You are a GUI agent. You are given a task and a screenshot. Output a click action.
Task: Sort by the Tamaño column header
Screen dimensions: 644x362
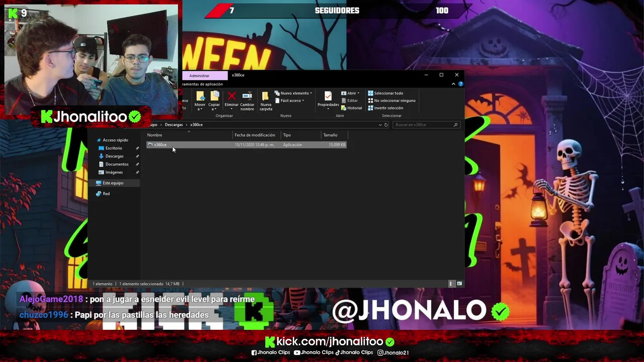pyautogui.click(x=334, y=135)
